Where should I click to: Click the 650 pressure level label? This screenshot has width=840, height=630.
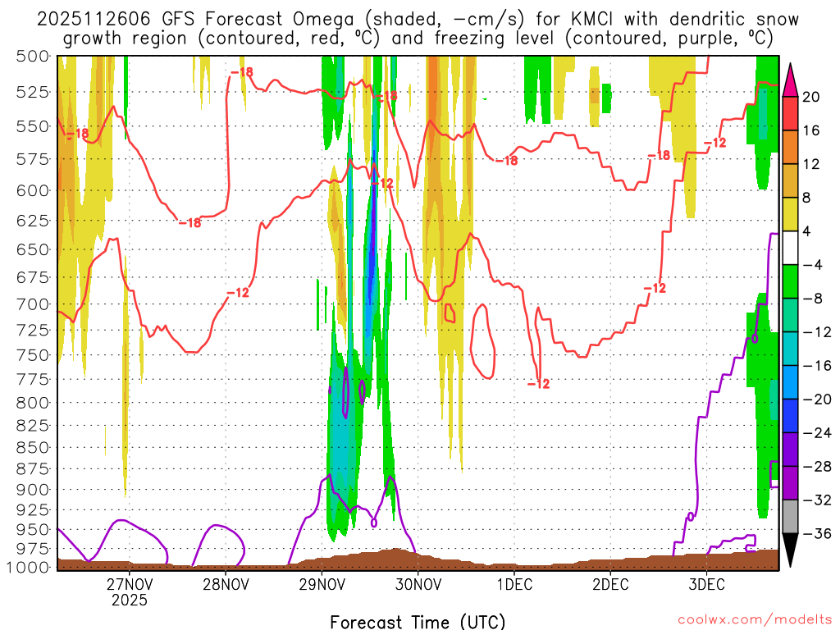33,249
